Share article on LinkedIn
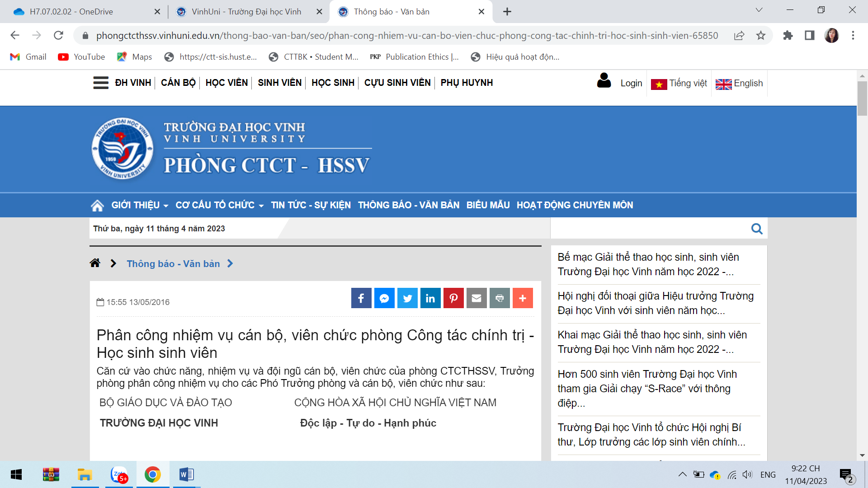Image resolution: width=868 pixels, height=488 pixels. pos(430,298)
